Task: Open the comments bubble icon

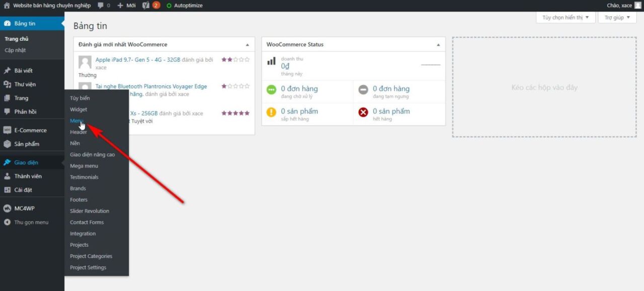Action: coord(101,6)
